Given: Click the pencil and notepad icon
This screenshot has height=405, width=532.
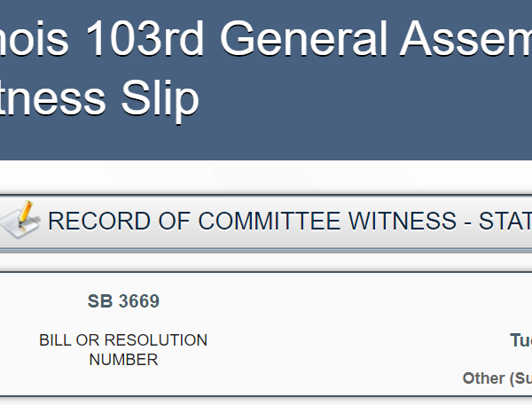Looking at the screenshot, I should [20, 220].
